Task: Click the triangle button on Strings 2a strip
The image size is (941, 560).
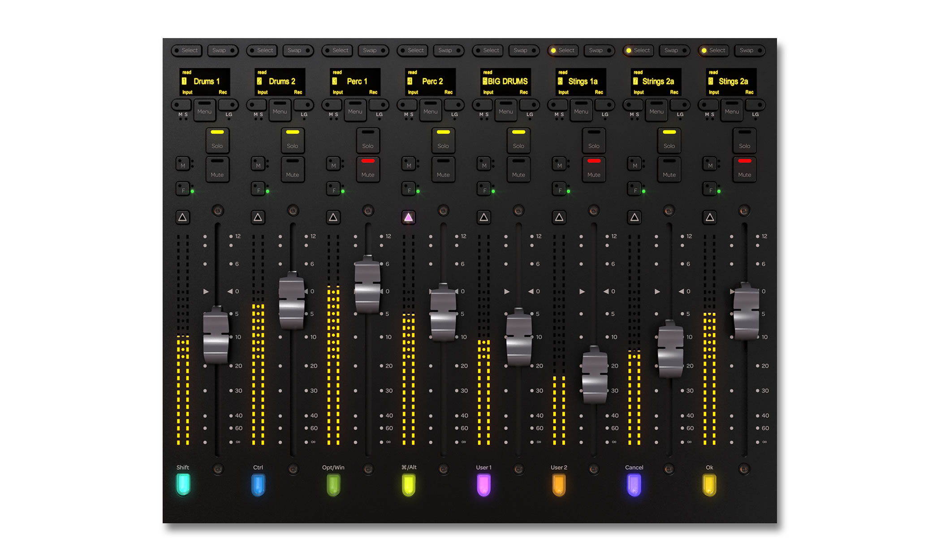Action: (x=634, y=217)
